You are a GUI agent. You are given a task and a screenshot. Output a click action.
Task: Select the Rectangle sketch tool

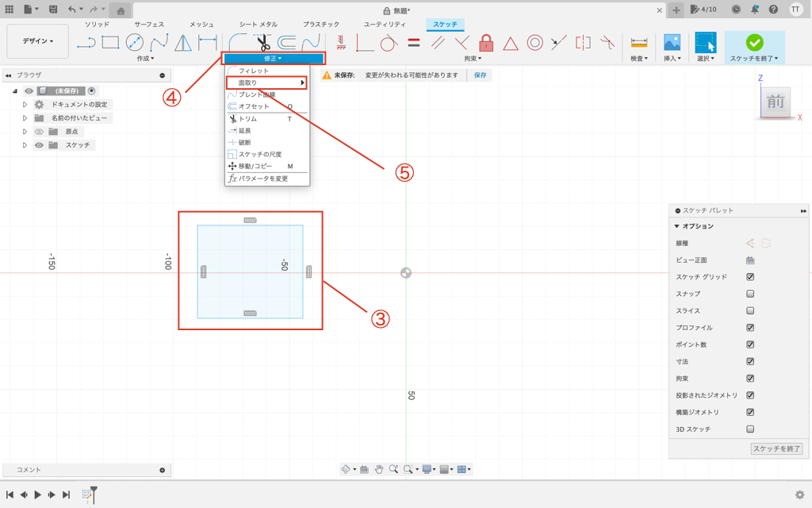[x=110, y=43]
